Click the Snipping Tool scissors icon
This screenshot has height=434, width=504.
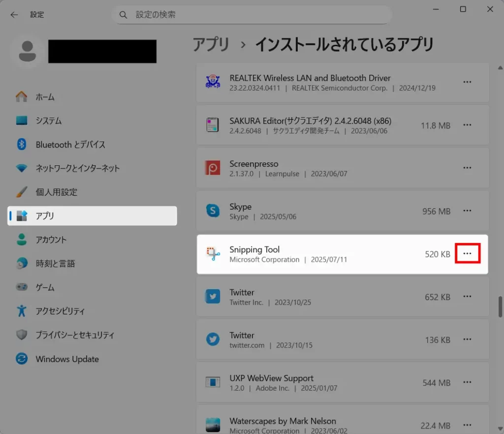[x=213, y=254]
